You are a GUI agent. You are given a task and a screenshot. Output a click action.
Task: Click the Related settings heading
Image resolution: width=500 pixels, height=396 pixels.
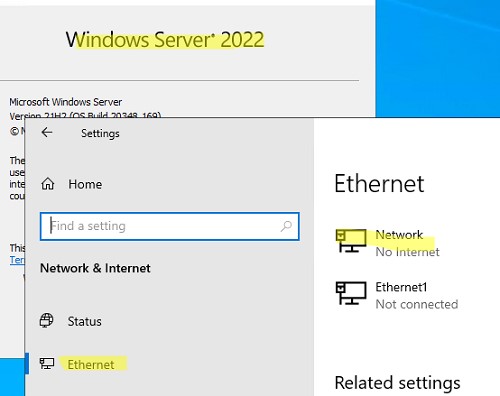(397, 383)
